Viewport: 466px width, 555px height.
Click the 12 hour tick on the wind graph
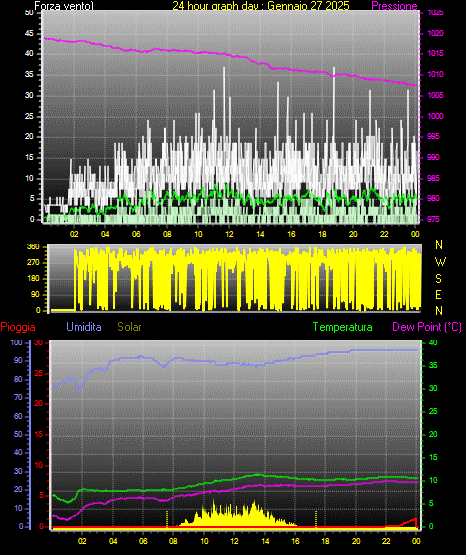(229, 234)
